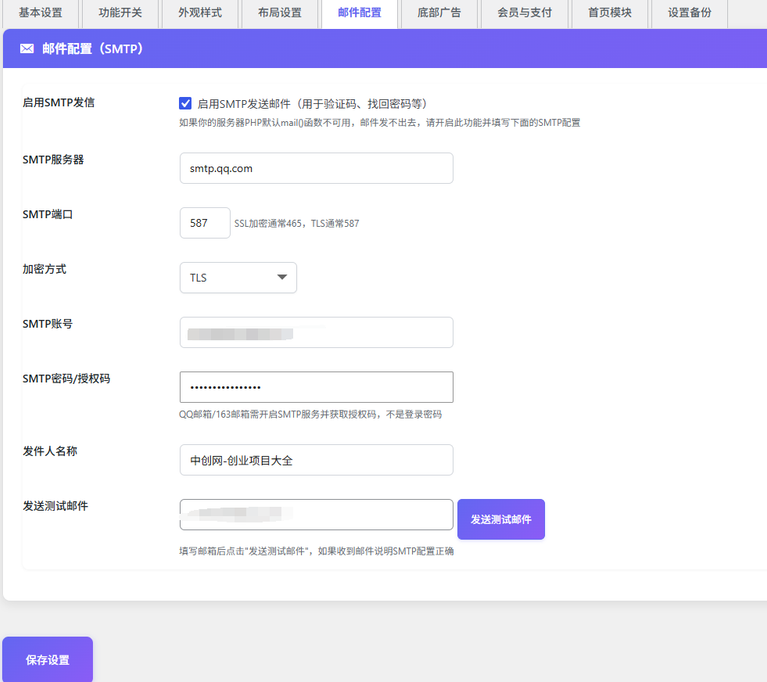Screen dimensions: 767x682
Task: Toggle the 启用SMTP发送邮件 checkbox
Action: click(185, 103)
